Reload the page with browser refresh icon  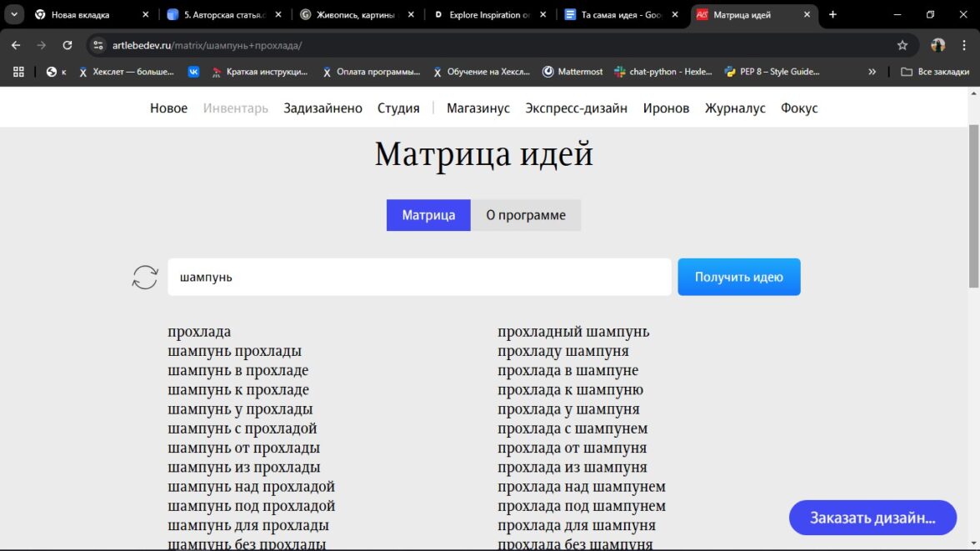pos(67,45)
